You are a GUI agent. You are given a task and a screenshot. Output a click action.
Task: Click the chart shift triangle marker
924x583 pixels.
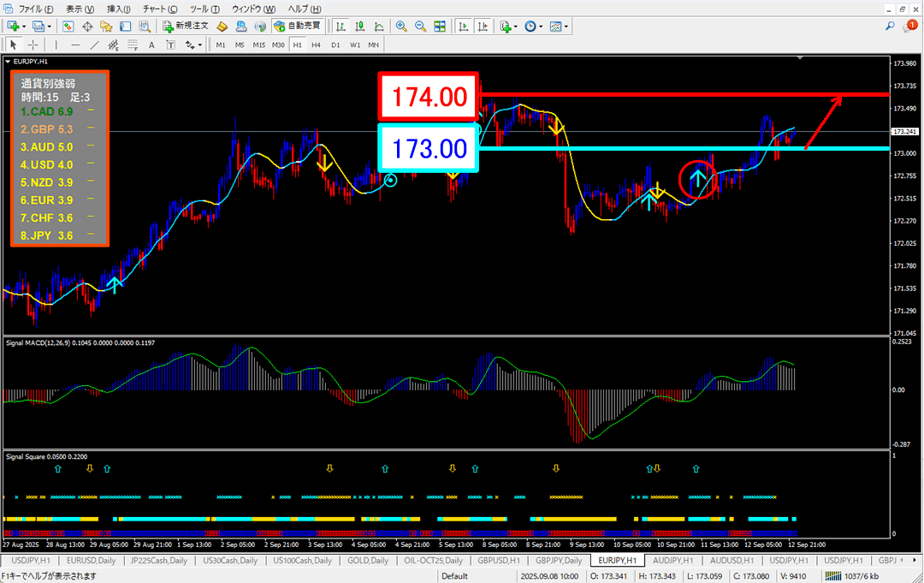pos(800,57)
